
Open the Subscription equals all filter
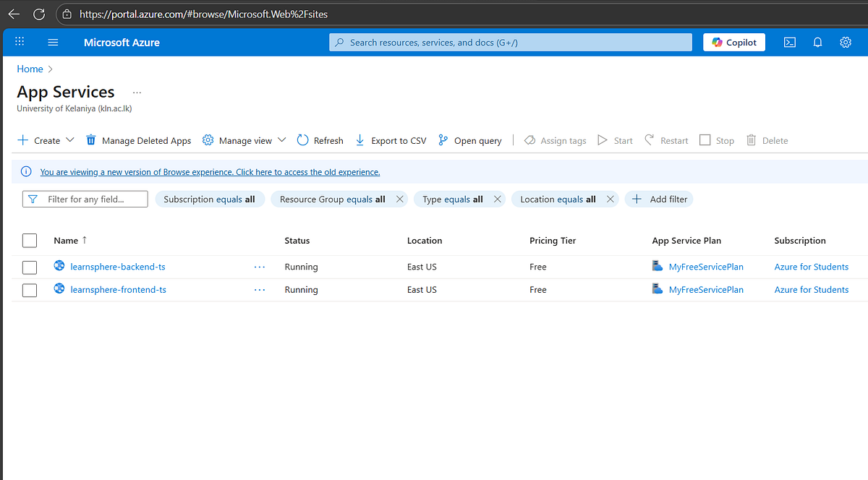pyautogui.click(x=210, y=198)
